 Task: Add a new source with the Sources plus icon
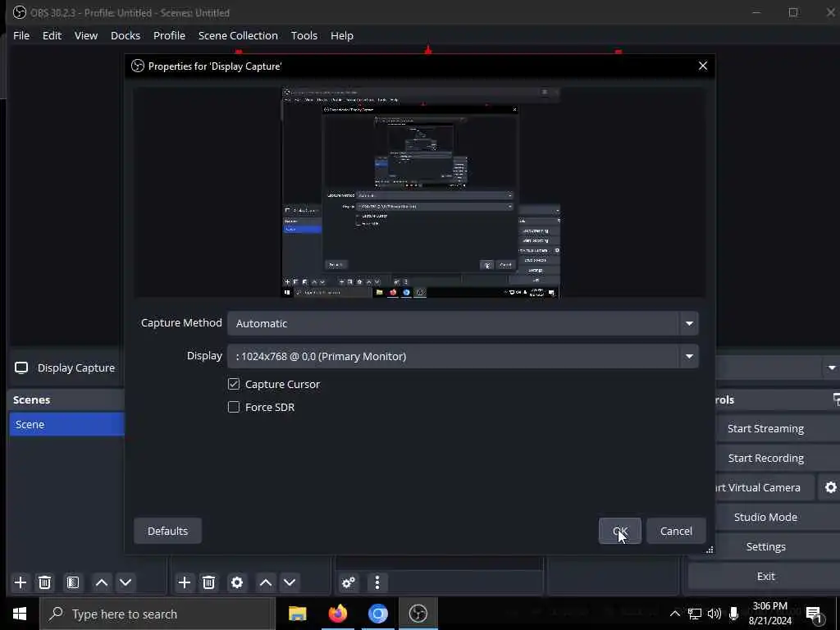(185, 582)
